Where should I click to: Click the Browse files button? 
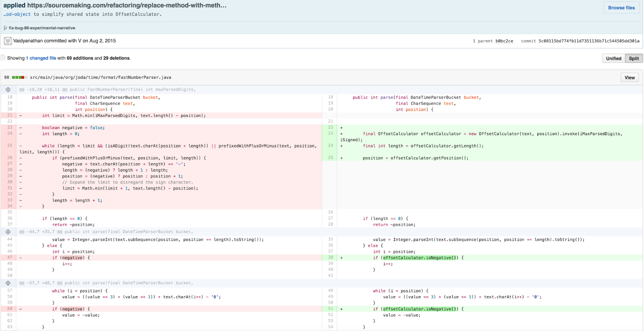point(621,8)
